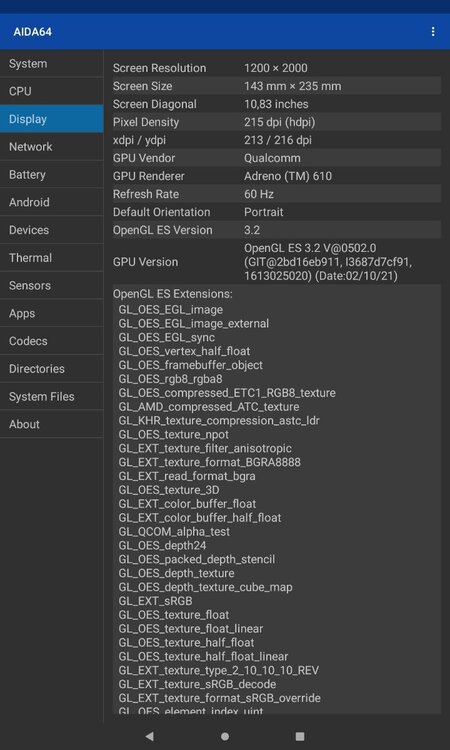Click the GL_OES_depth24 extension

coord(163,546)
